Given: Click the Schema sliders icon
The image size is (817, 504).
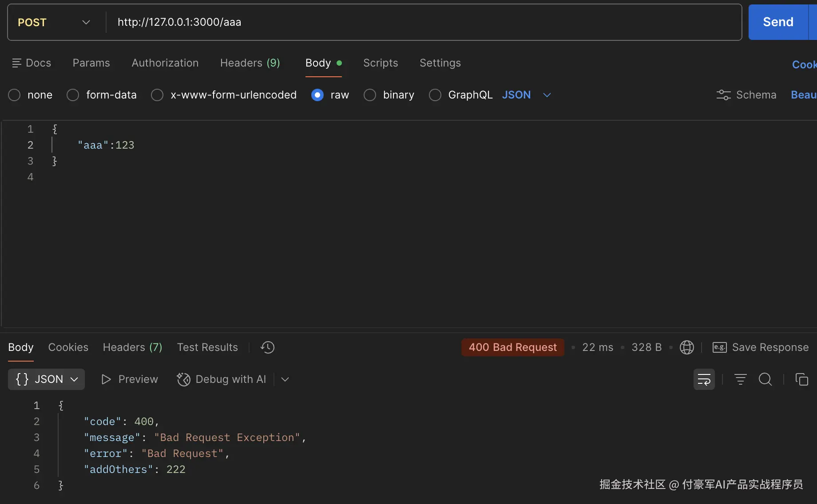Looking at the screenshot, I should (723, 95).
